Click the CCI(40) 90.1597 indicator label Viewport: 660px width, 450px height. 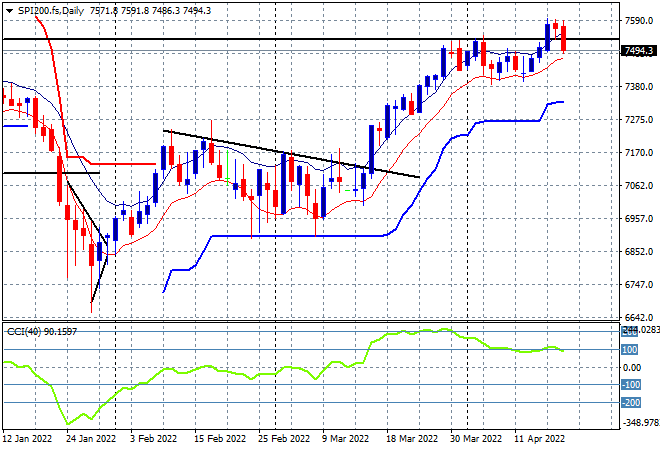[42, 332]
